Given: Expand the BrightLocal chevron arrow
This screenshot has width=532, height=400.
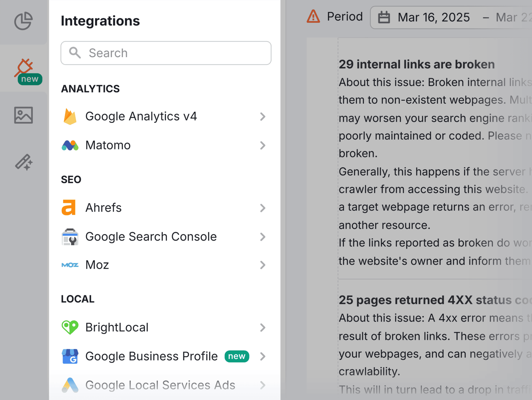Looking at the screenshot, I should coord(263,327).
